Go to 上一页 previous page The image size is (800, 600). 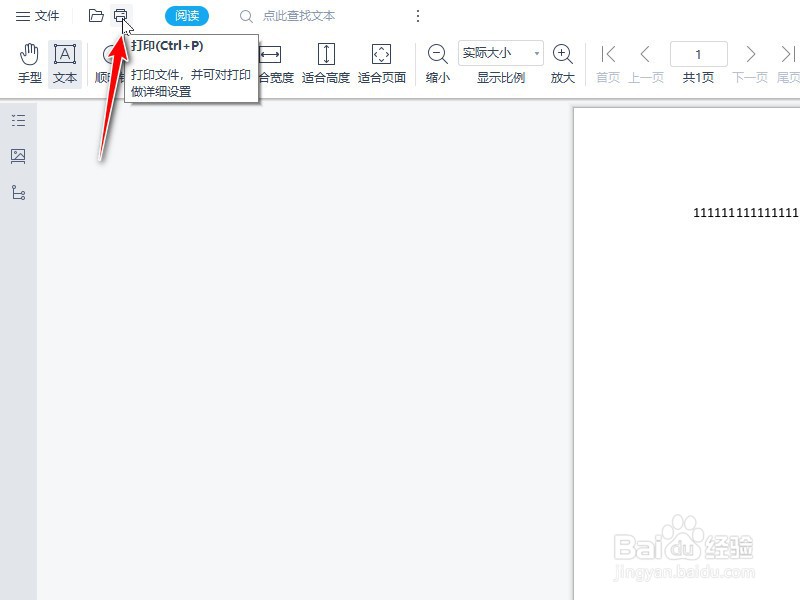[646, 64]
